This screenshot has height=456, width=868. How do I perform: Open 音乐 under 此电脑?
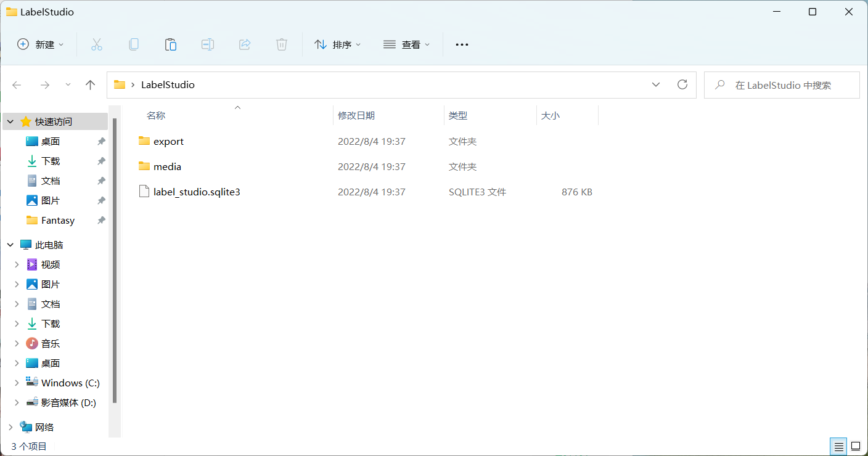tap(51, 343)
